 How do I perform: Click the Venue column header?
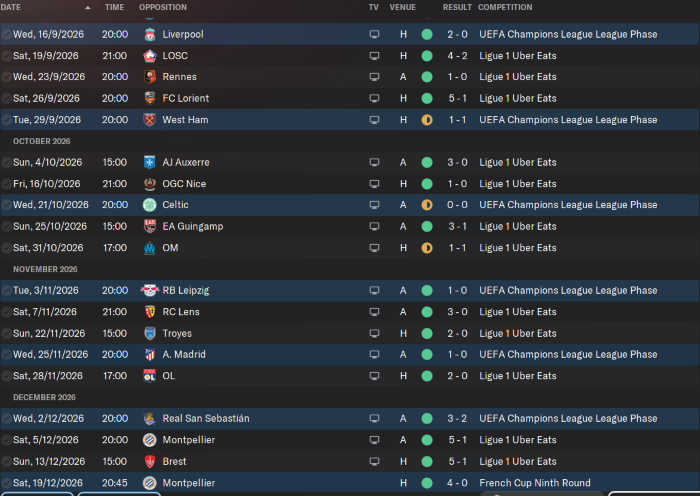[x=402, y=7]
